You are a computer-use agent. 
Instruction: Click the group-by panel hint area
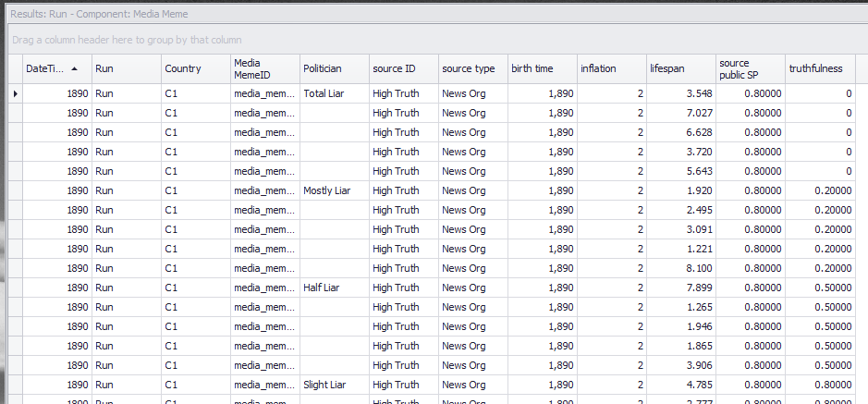pos(437,40)
